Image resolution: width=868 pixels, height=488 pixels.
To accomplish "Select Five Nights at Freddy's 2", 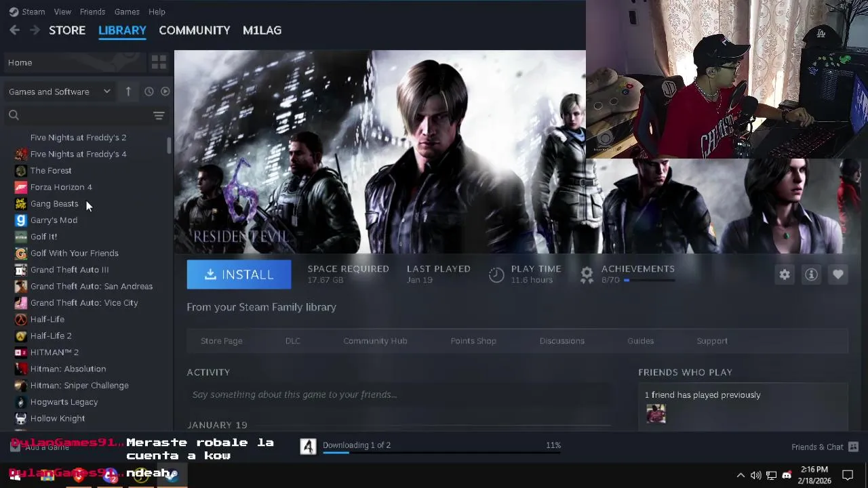I will [78, 138].
